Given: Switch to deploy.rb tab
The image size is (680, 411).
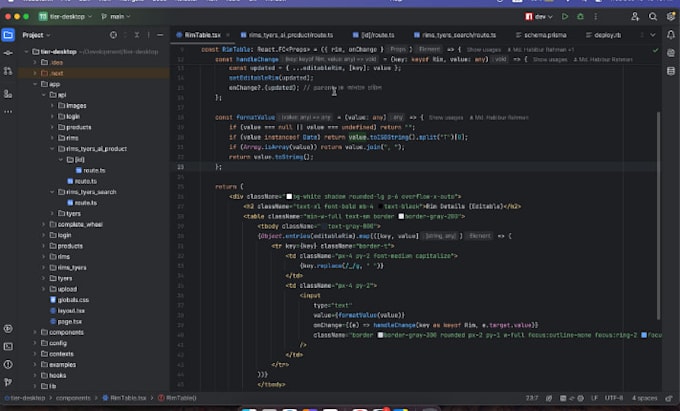Looking at the screenshot, I should click(x=603, y=35).
